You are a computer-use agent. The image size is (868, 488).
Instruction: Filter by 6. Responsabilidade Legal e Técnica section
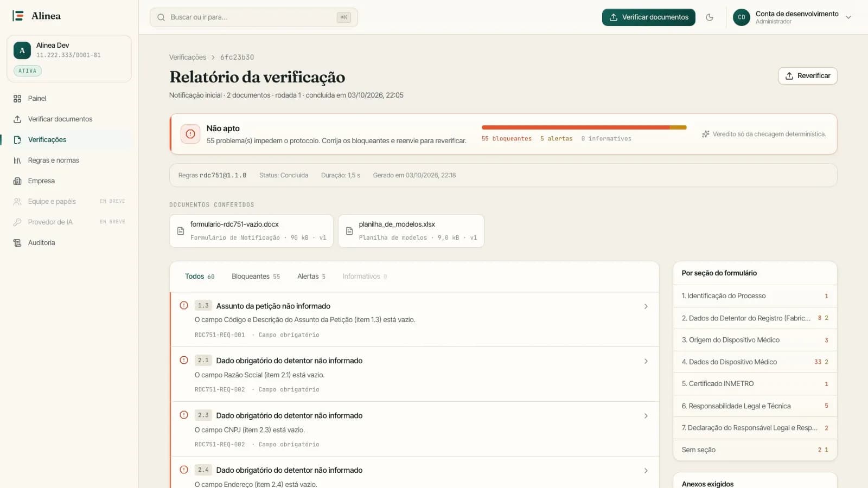click(x=755, y=406)
